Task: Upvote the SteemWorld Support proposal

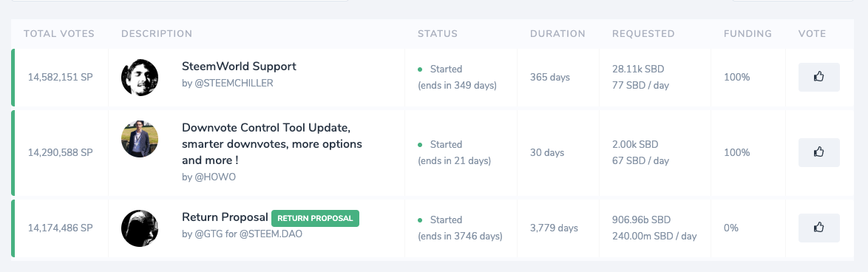Action: tap(818, 78)
